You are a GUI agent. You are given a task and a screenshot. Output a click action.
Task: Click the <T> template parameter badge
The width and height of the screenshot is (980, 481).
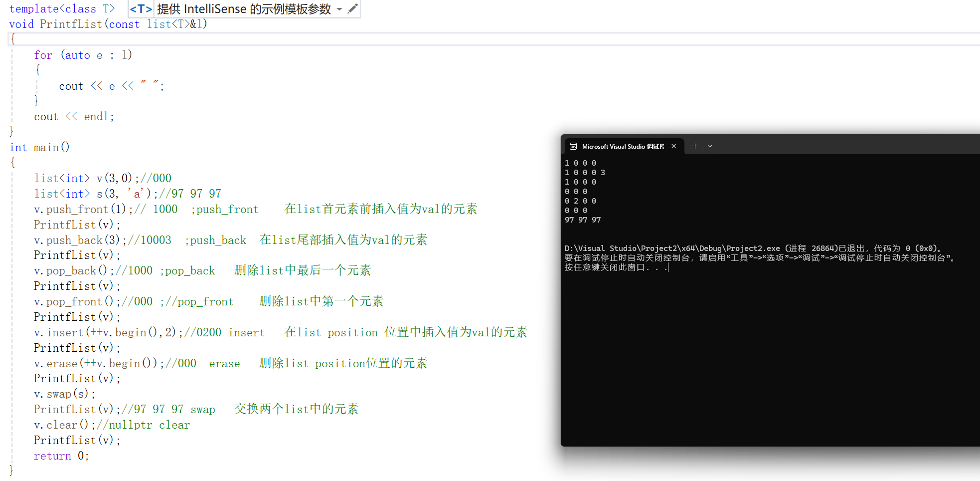141,8
